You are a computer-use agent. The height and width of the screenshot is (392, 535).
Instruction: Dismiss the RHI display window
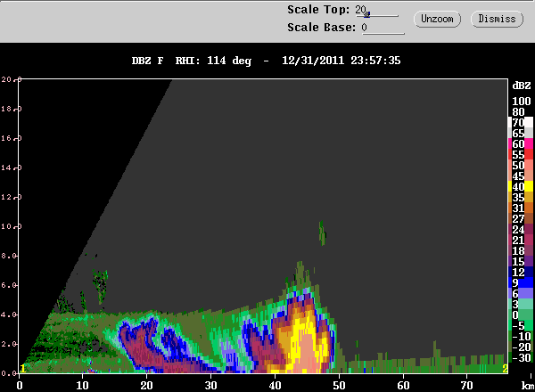tap(497, 19)
